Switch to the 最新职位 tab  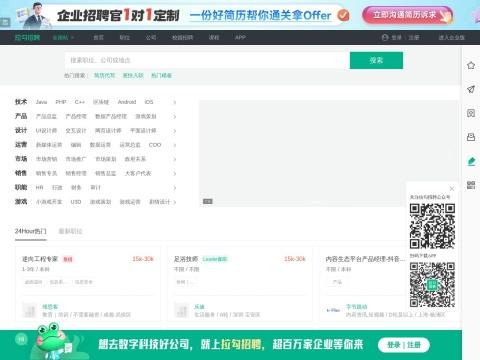(70, 231)
